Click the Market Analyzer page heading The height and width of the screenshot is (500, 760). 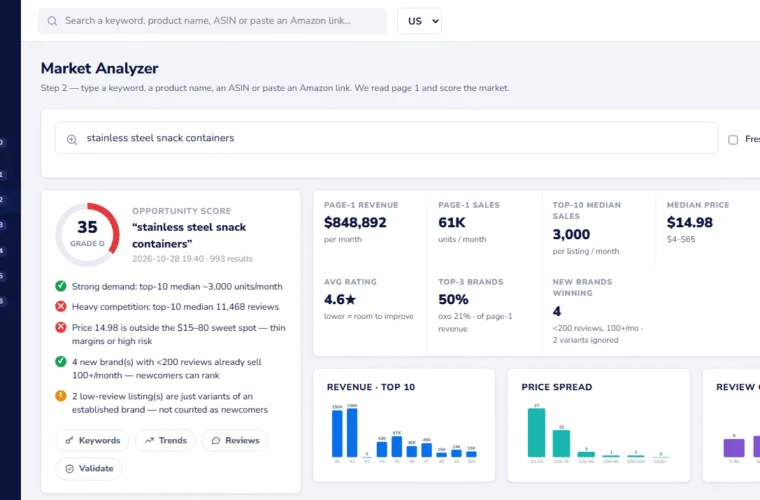(99, 68)
